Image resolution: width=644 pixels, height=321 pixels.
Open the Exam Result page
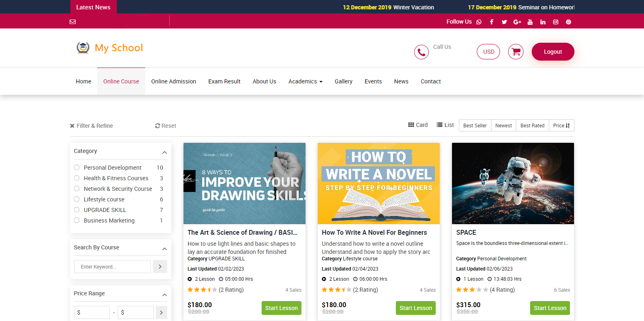click(224, 81)
